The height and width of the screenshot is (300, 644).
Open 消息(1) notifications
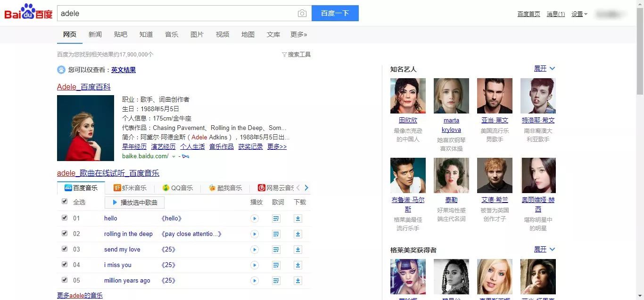click(x=556, y=14)
